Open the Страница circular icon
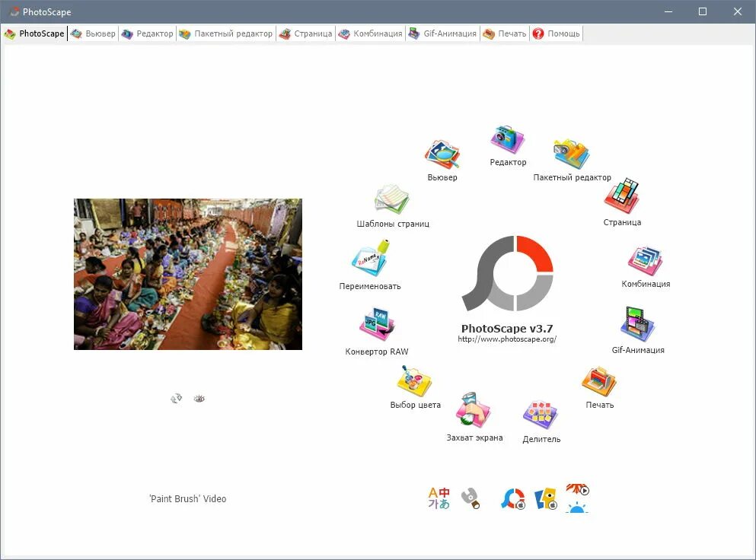This screenshot has width=756, height=560. [622, 196]
